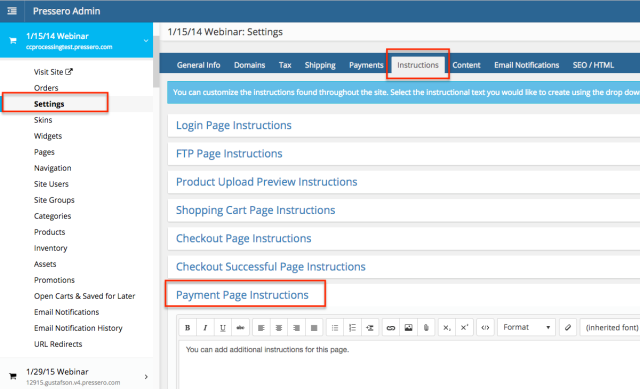Screen dimensions: 640x389
Task: Open Site Groups in sidebar
Action: (x=54, y=200)
